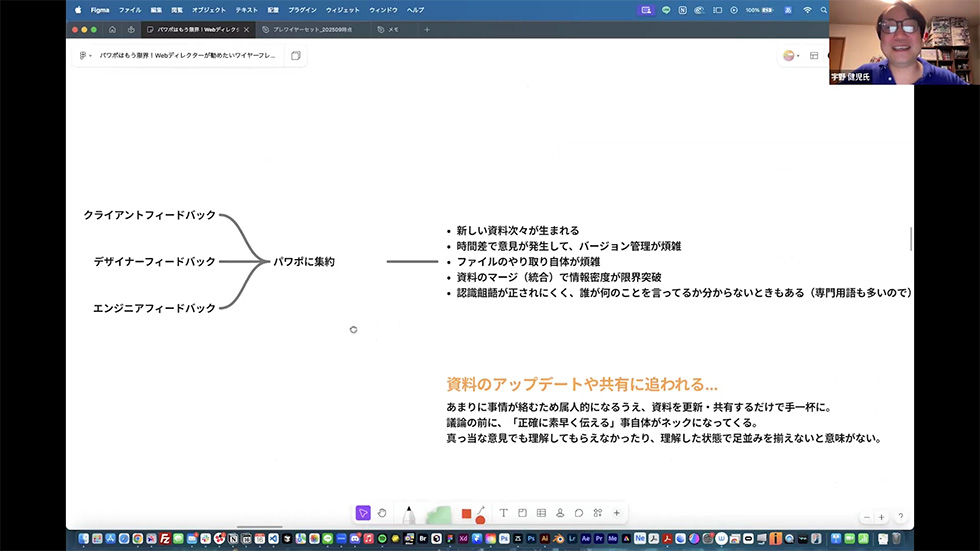Open Google Chrome from the Dock

138,539
